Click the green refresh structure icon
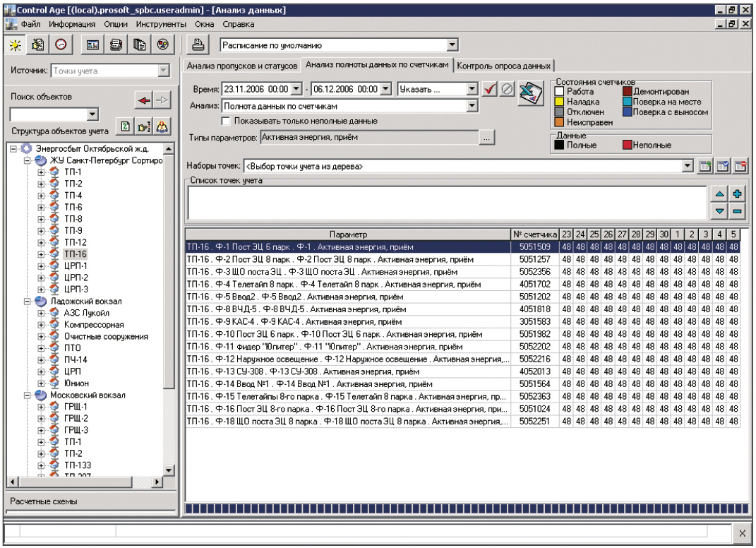The image size is (756, 548). pyautogui.click(x=126, y=127)
